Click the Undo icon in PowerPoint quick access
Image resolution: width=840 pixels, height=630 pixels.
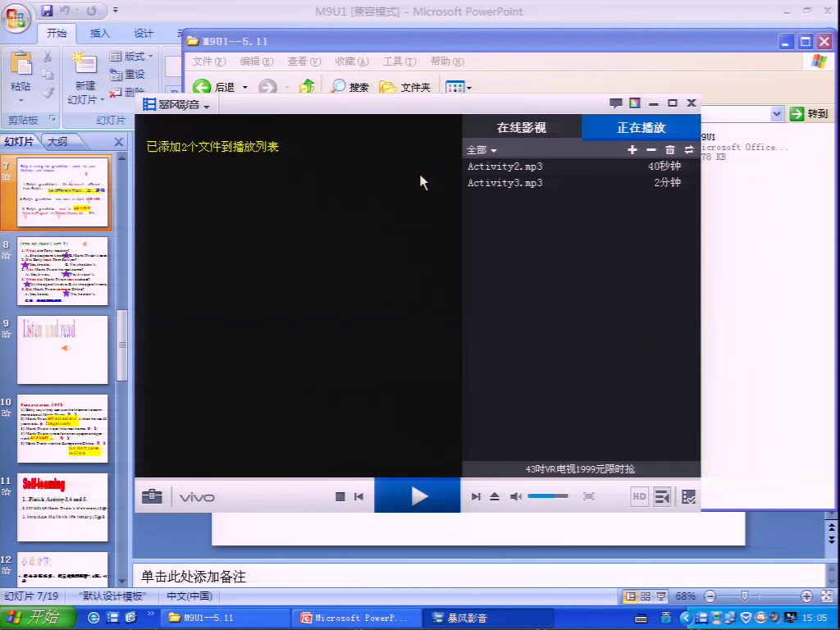[66, 10]
